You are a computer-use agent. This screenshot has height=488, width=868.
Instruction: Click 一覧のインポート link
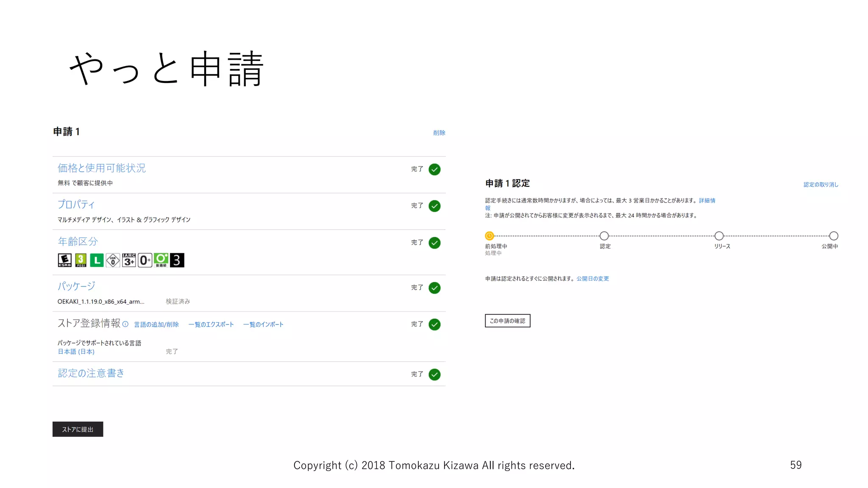point(263,324)
